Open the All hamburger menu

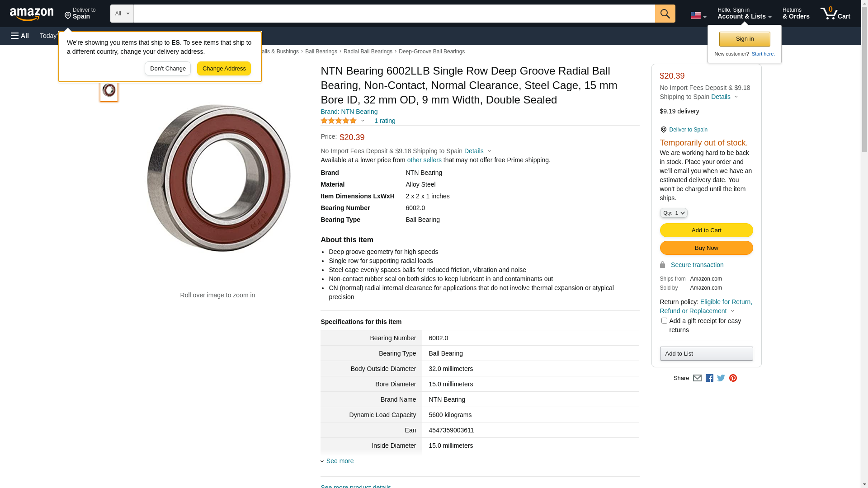[x=20, y=36]
